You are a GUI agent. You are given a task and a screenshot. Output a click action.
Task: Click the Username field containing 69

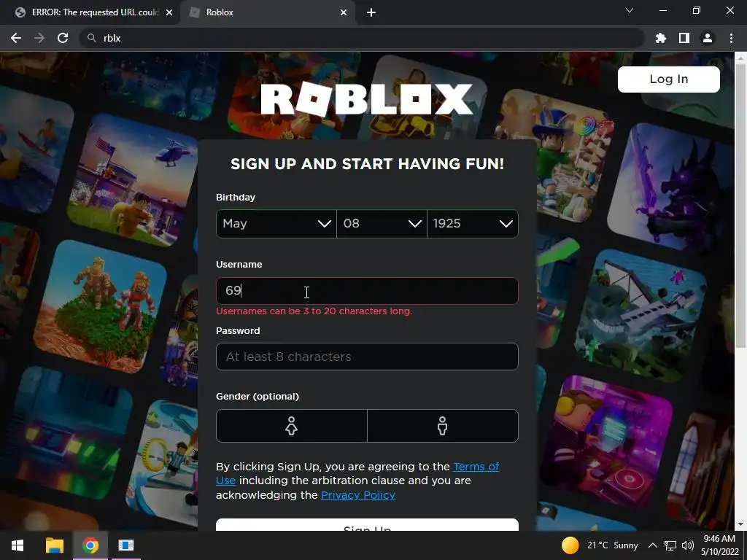click(367, 290)
